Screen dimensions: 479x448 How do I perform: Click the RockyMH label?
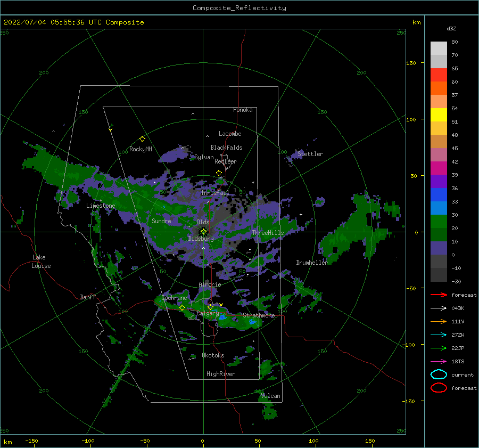(141, 149)
